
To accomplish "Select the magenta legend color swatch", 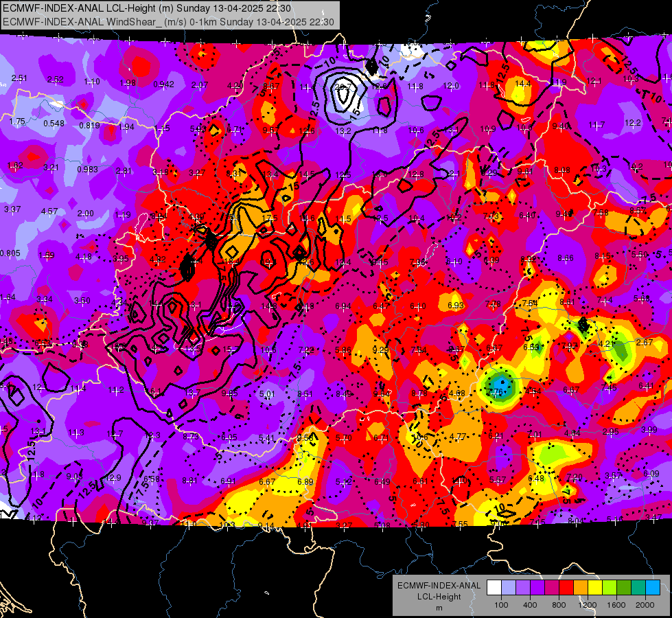I will (x=552, y=588).
